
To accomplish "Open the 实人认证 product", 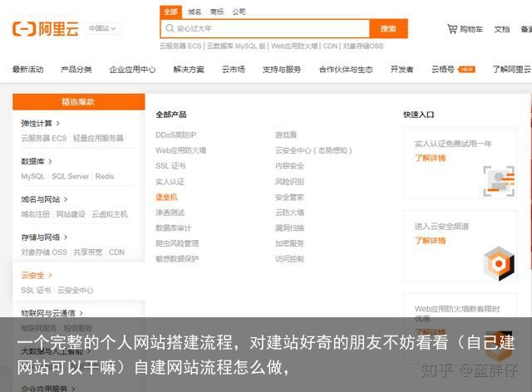I will click(170, 182).
